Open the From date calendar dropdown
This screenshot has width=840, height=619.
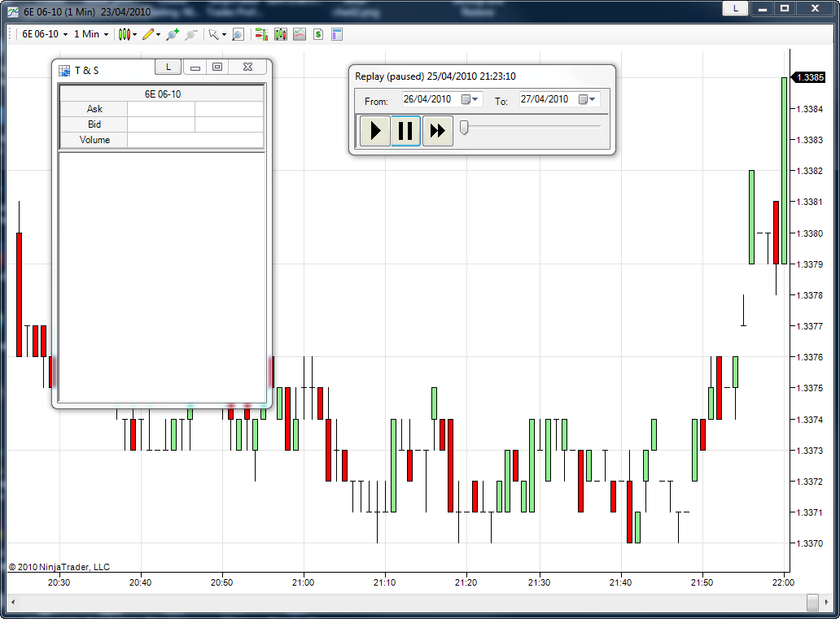[x=470, y=99]
